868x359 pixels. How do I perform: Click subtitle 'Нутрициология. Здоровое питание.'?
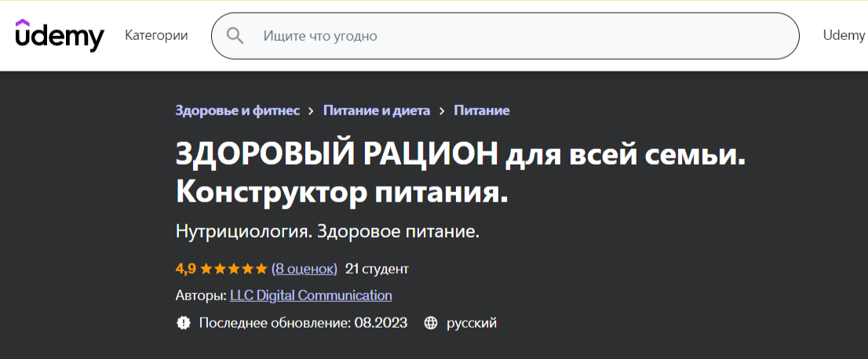(x=328, y=232)
